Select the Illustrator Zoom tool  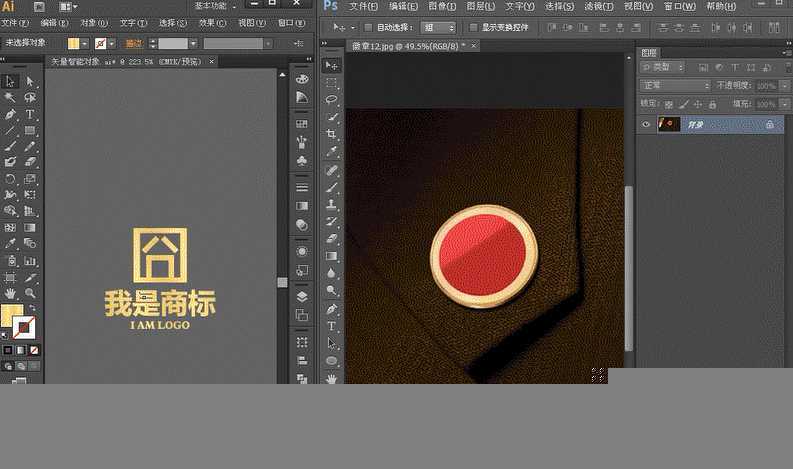(30, 292)
